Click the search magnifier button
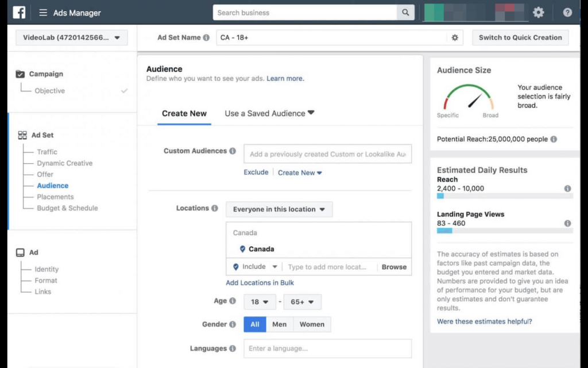588x368 pixels. click(x=405, y=13)
